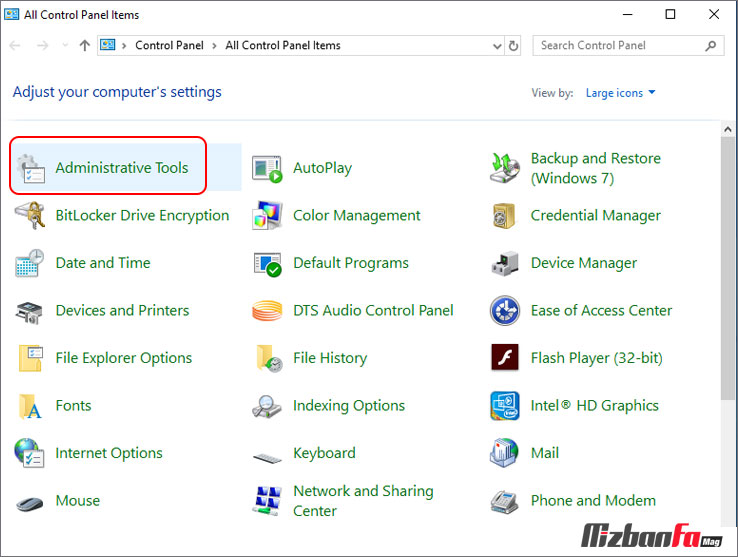Image resolution: width=738 pixels, height=557 pixels.
Task: Click the search magnifier icon
Action: tap(711, 46)
